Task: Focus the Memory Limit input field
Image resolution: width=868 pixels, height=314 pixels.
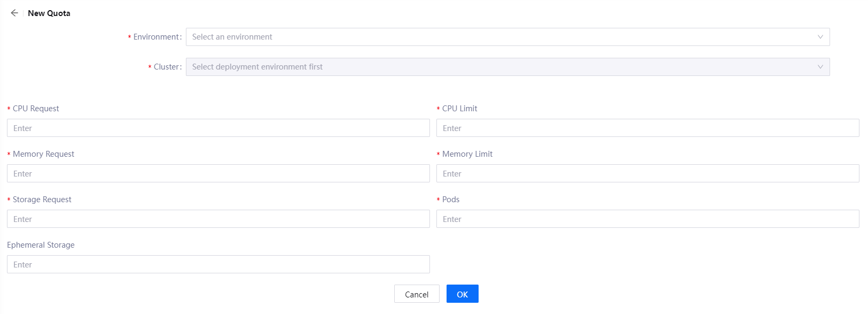Action: 647,174
